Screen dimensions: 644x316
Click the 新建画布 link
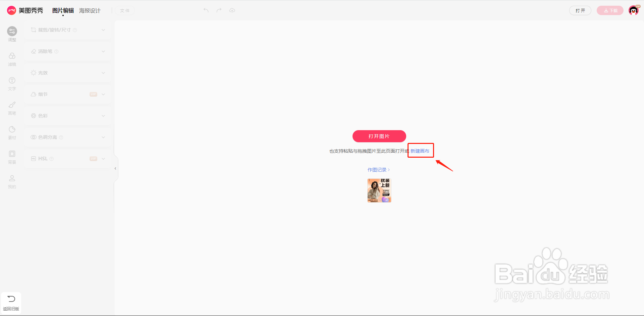pyautogui.click(x=420, y=151)
